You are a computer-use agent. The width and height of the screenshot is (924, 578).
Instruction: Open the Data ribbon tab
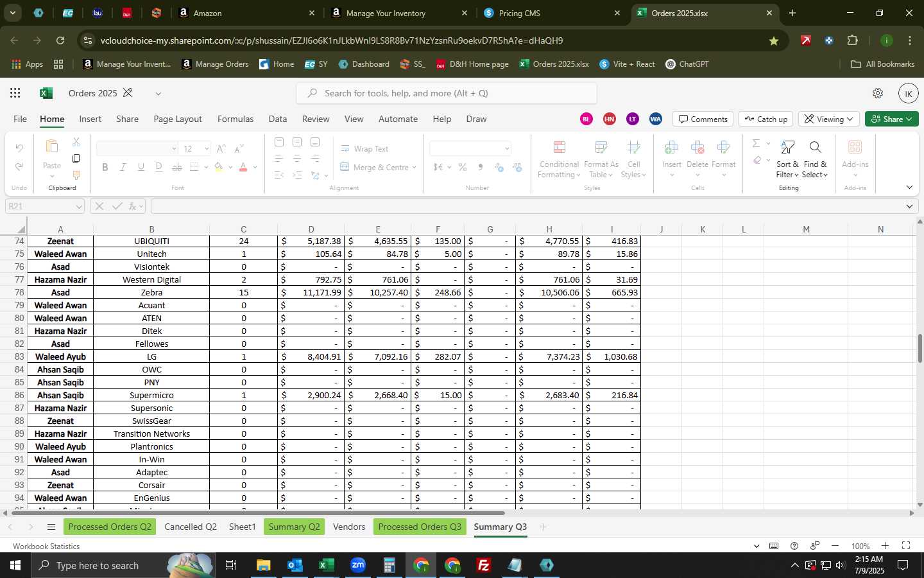click(278, 119)
